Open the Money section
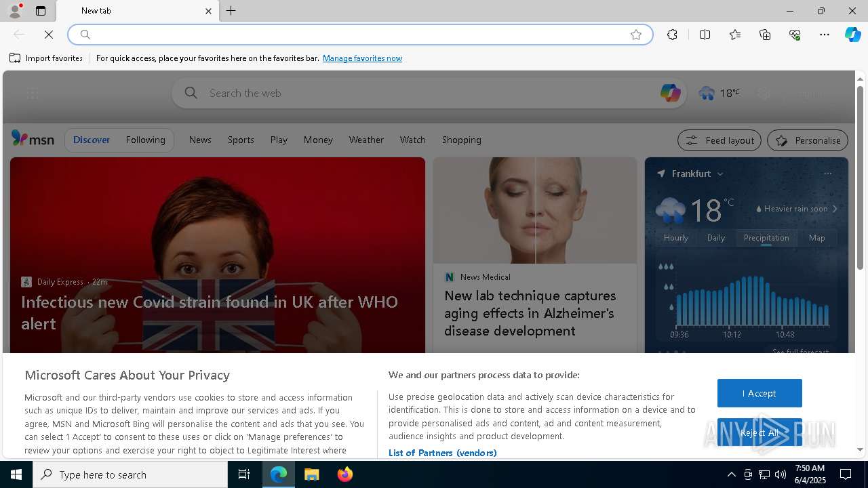 tap(318, 140)
